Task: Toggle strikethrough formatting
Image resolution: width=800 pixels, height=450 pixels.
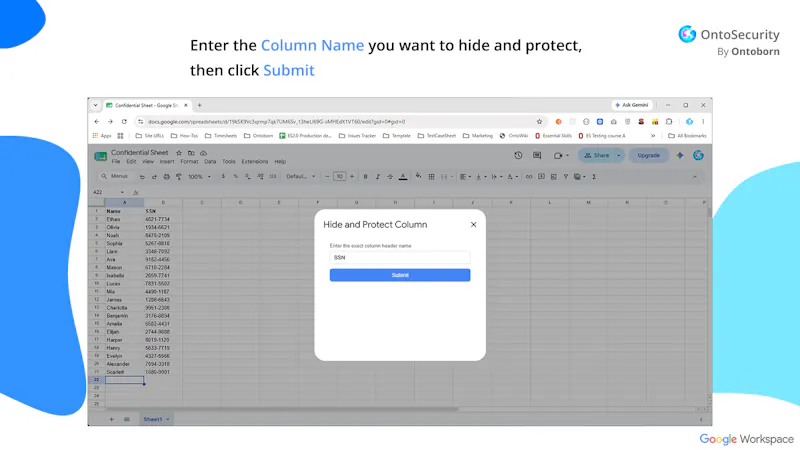Action: coord(390,177)
